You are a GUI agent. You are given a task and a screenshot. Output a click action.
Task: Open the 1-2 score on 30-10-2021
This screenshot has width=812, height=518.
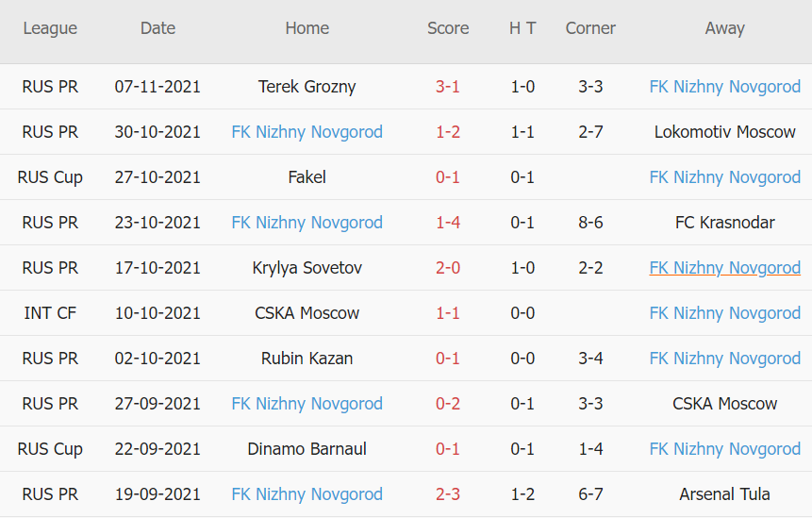448,132
